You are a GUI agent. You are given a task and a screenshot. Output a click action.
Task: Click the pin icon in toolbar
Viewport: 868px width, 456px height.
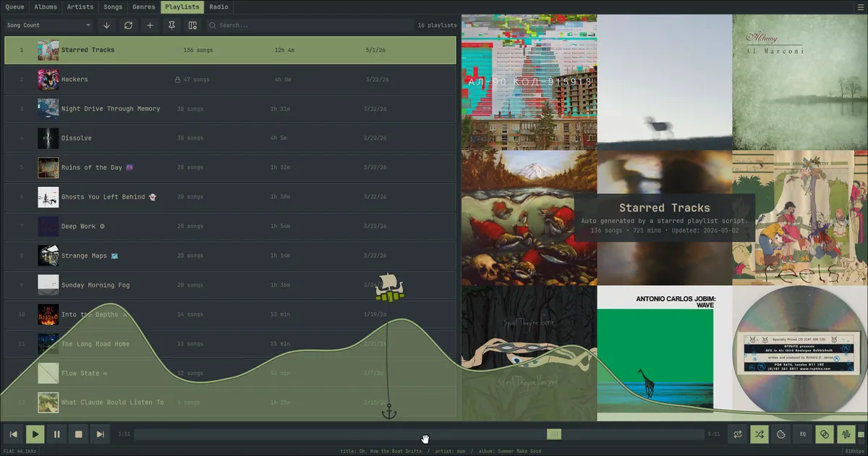coord(171,25)
